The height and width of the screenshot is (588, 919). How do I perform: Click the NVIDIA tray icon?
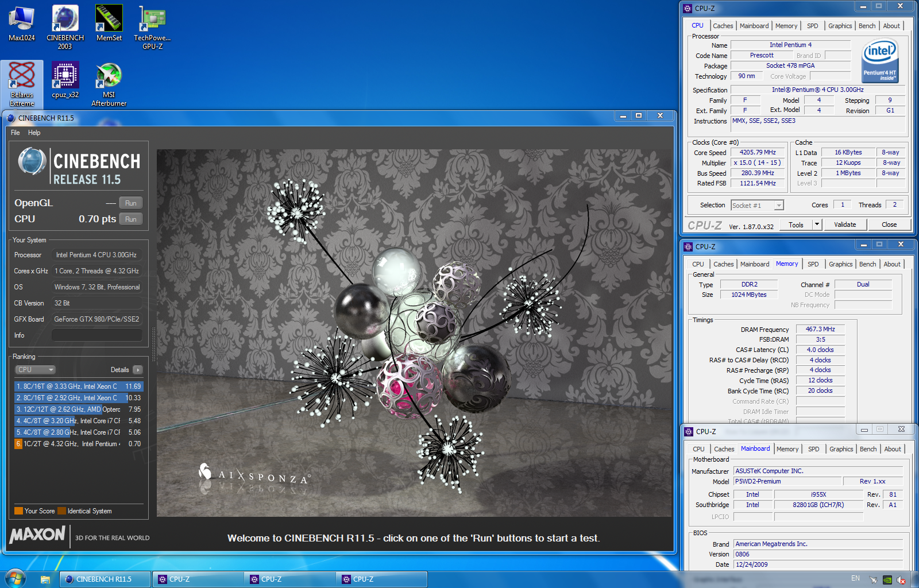coord(887,579)
